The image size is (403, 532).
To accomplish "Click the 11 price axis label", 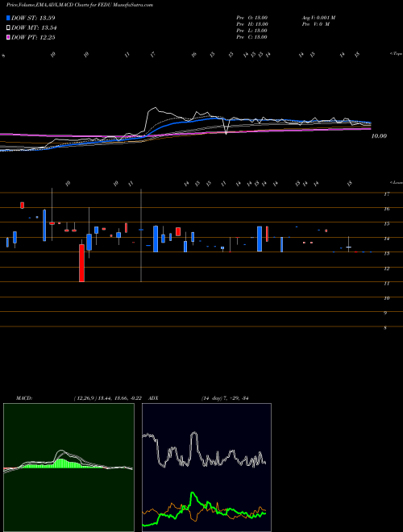I will coord(386,283).
